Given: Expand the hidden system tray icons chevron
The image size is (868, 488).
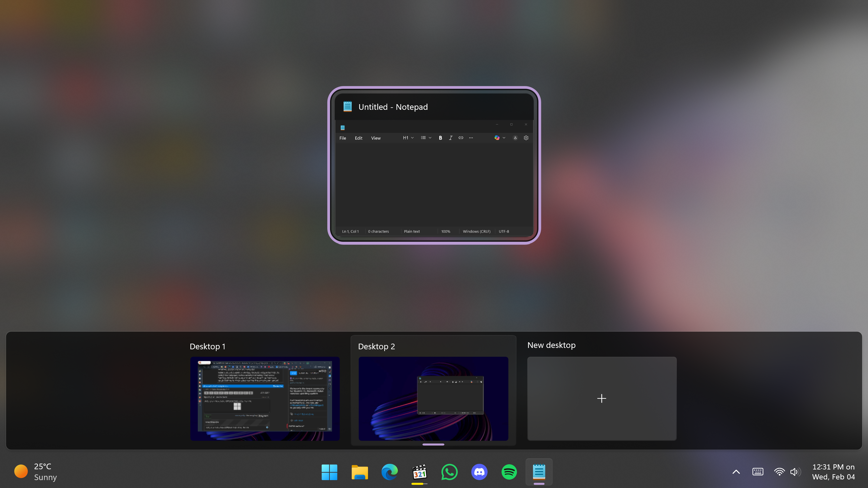Looking at the screenshot, I should (736, 472).
